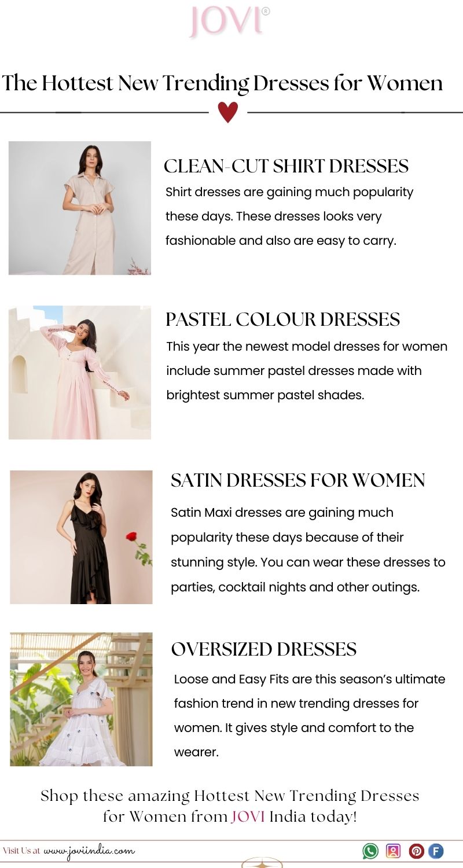The height and width of the screenshot is (868, 463).
Task: Click the JOVI logo at top
Action: tap(229, 21)
